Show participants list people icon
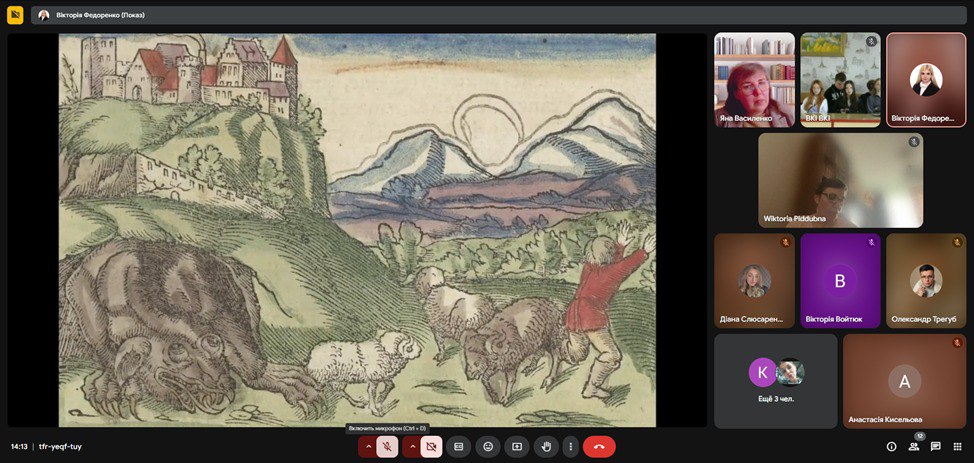Viewport: 974px width, 463px height. click(913, 447)
